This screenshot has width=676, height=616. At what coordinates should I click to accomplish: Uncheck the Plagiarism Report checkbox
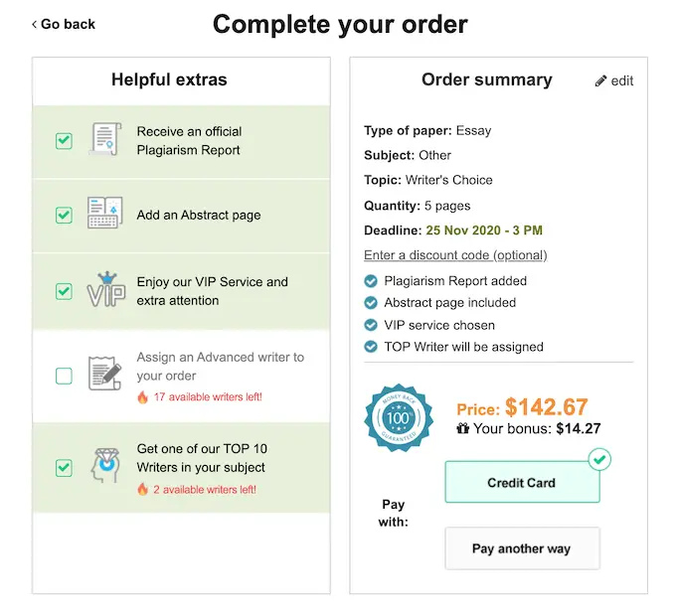64,140
